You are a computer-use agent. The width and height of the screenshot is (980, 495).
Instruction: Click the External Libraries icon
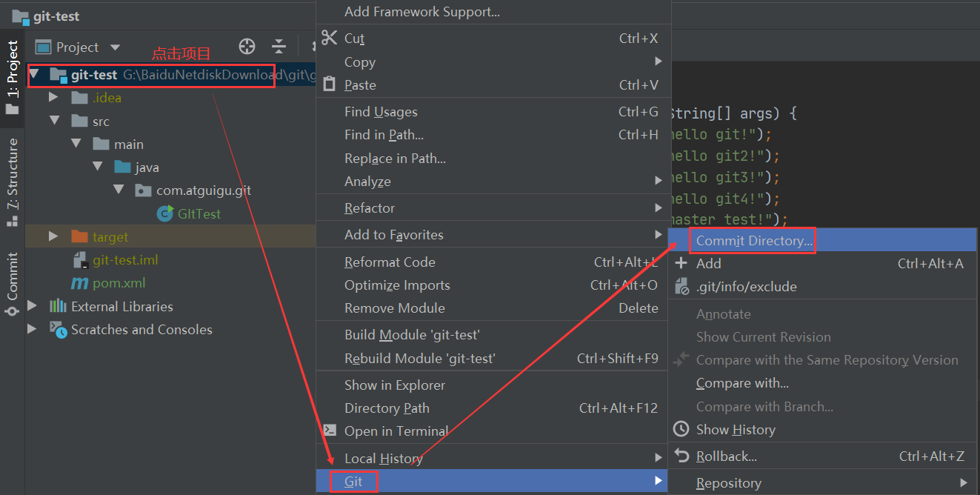(58, 306)
